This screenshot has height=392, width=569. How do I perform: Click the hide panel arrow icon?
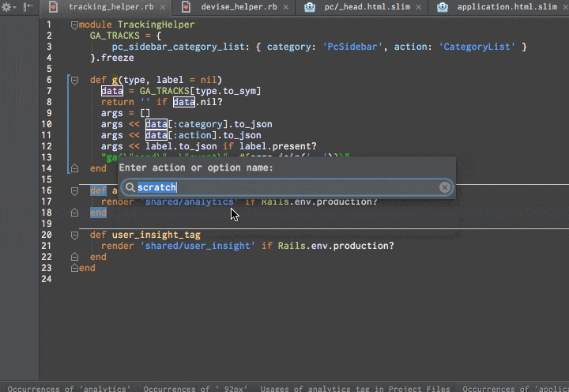(x=28, y=7)
